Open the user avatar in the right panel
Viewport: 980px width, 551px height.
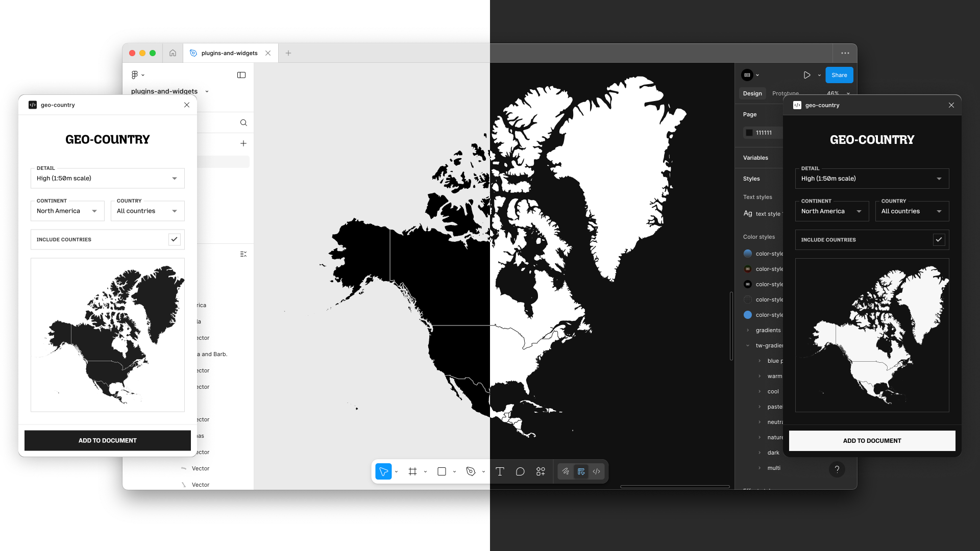click(747, 75)
